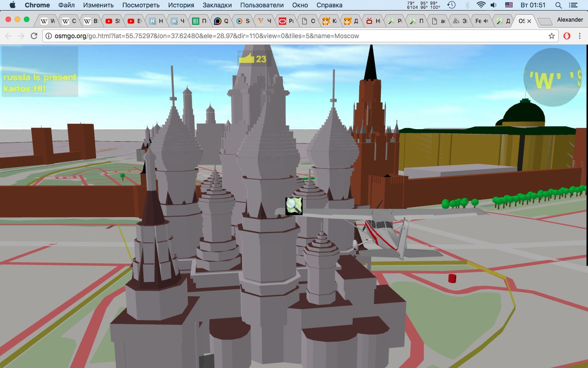Viewport: 588px width, 368px height.
Task: Switch to the mountain icon tab labeled Э
Action: (460, 21)
